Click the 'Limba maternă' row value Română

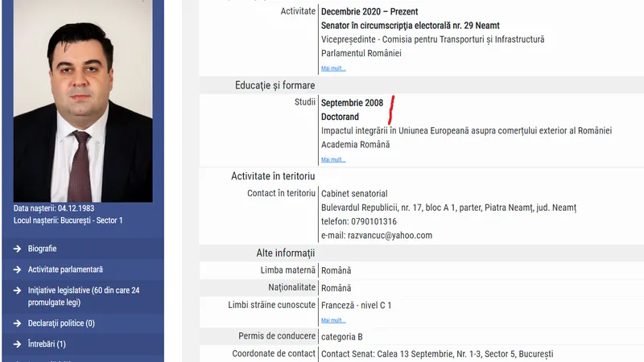click(x=336, y=271)
